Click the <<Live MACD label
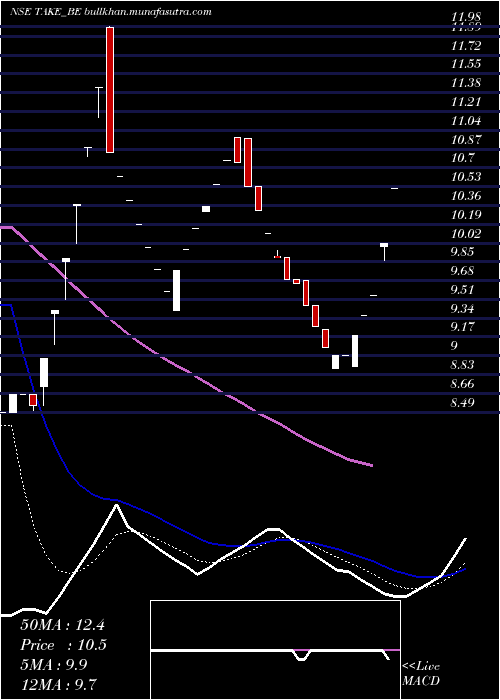The height and width of the screenshot is (700, 500). pos(421,673)
